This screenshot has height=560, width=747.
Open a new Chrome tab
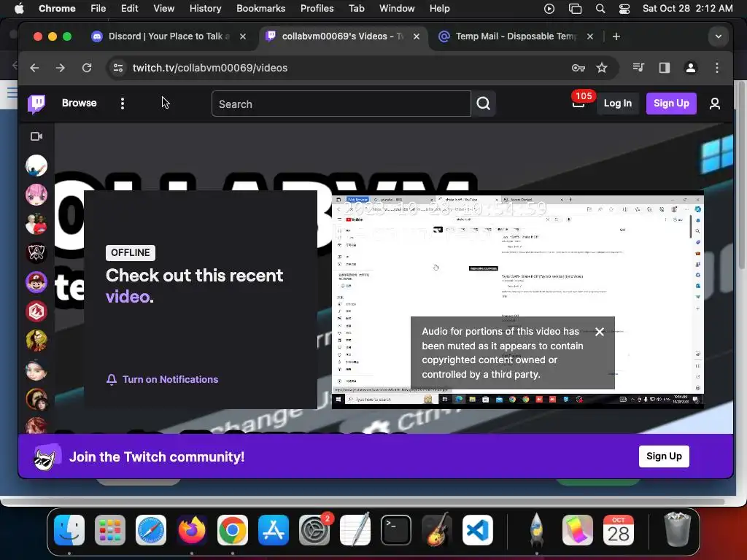616,36
